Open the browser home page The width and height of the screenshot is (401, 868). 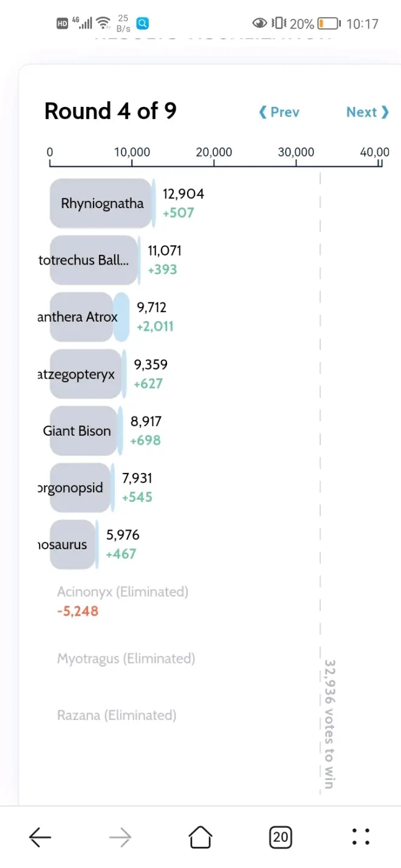200,838
